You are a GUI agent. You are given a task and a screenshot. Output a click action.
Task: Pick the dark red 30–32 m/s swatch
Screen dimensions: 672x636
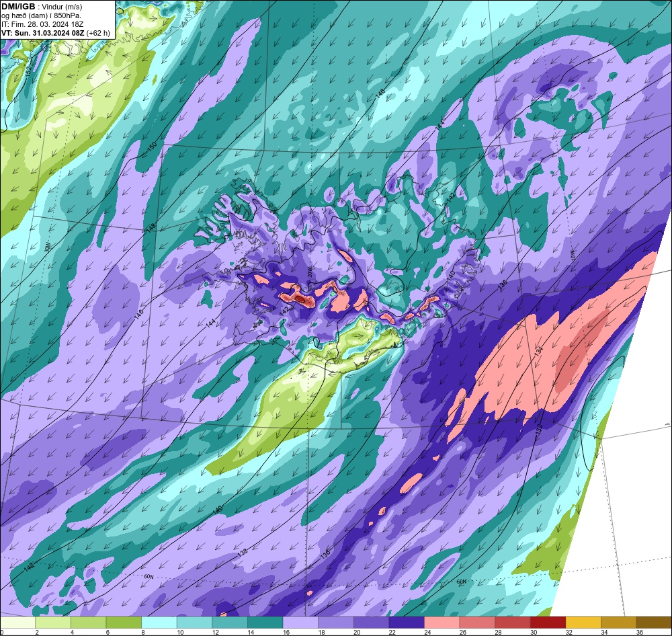[x=548, y=623]
